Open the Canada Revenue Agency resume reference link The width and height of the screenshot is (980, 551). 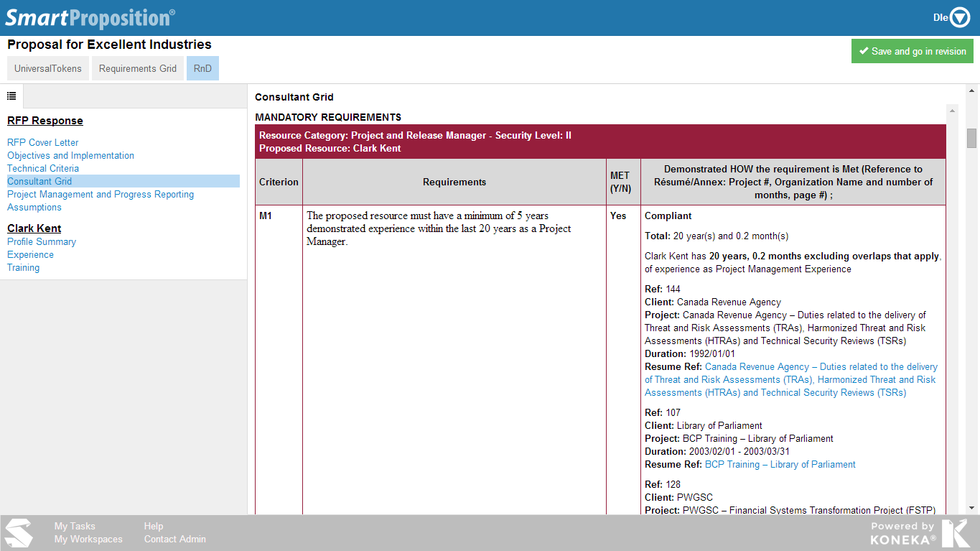click(790, 380)
